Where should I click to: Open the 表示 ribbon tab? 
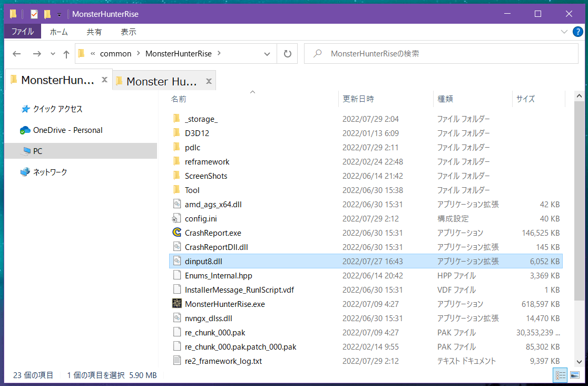pos(128,32)
